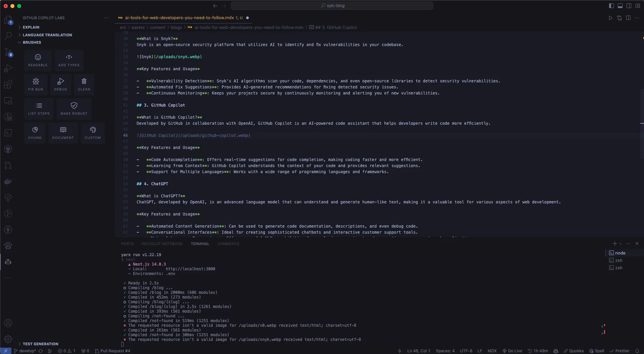
Task: Change language mode MDX in status bar
Action: click(492, 351)
